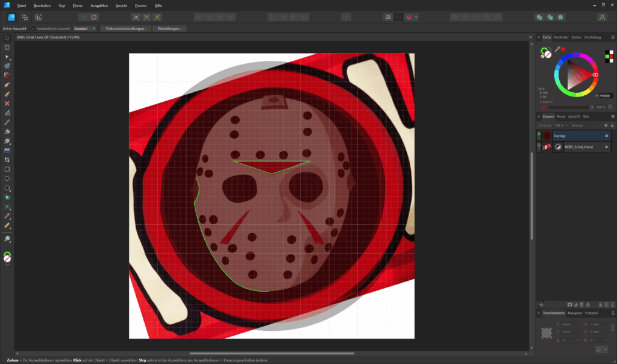Viewport: 617px width, 364px height.
Task: Select the Crop tool
Action: click(x=7, y=160)
